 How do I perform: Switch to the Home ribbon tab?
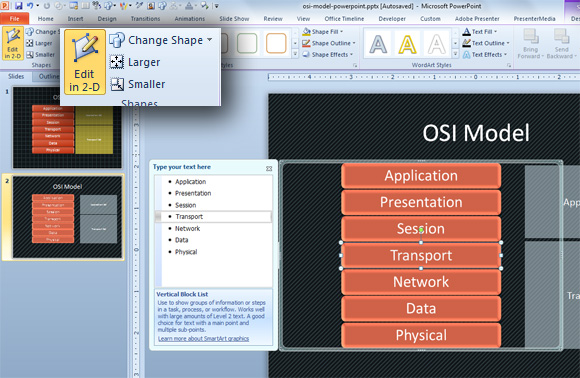45,18
